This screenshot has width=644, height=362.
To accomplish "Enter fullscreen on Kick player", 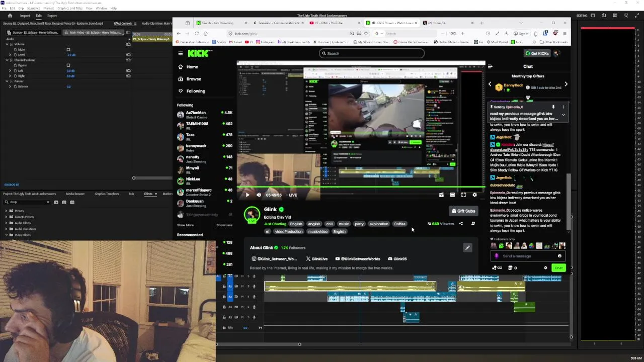I will [x=463, y=195].
